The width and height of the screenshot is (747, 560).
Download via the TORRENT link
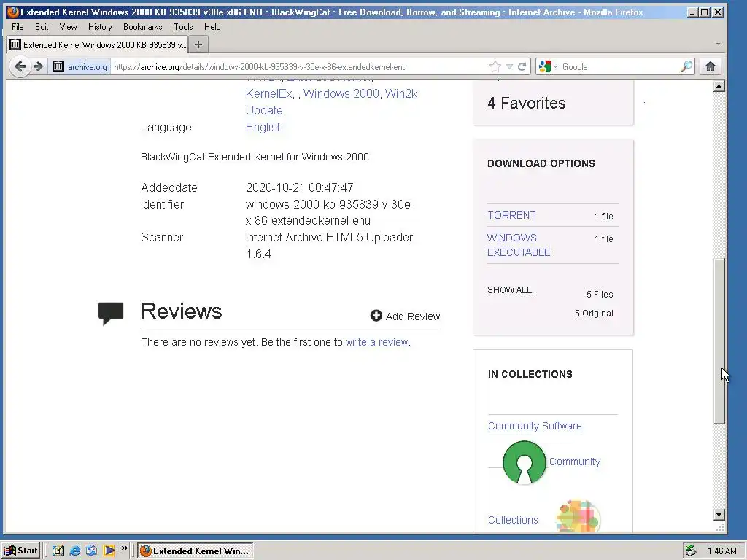point(511,215)
